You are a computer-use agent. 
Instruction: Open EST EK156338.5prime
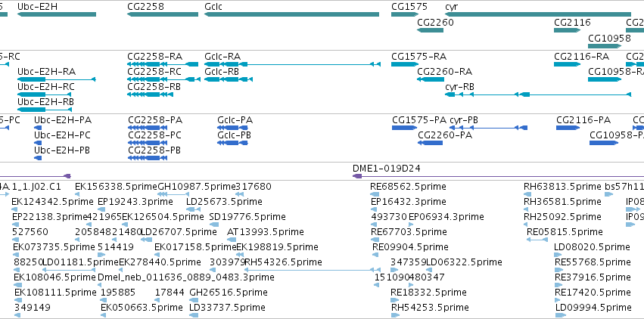(78, 194)
